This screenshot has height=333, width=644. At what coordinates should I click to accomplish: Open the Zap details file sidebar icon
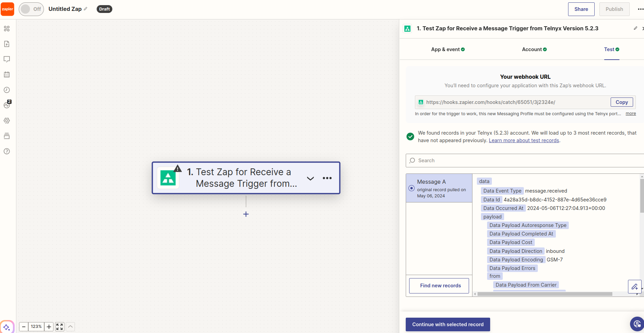point(7,44)
